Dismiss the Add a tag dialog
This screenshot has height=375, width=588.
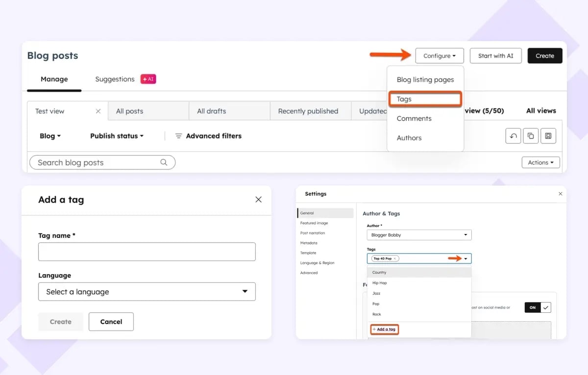click(258, 199)
